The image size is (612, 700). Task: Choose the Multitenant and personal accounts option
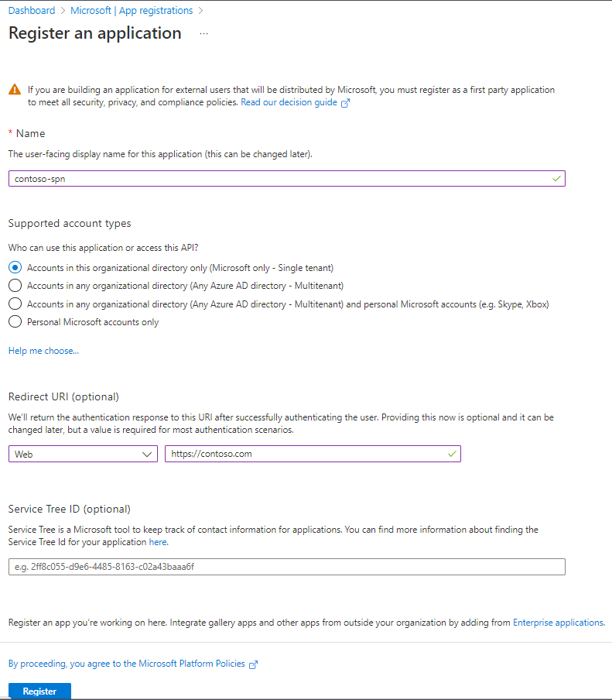15,304
